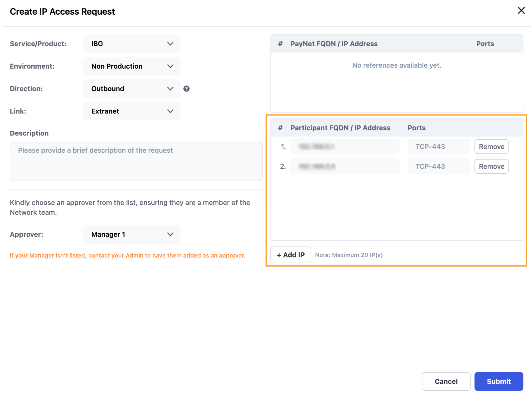Click the TCP-443 port field of row two
Image resolution: width=532 pixels, height=395 pixels.
[438, 166]
